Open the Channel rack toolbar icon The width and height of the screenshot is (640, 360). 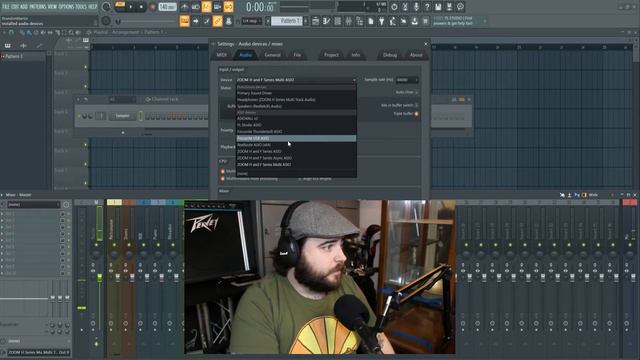(338, 21)
